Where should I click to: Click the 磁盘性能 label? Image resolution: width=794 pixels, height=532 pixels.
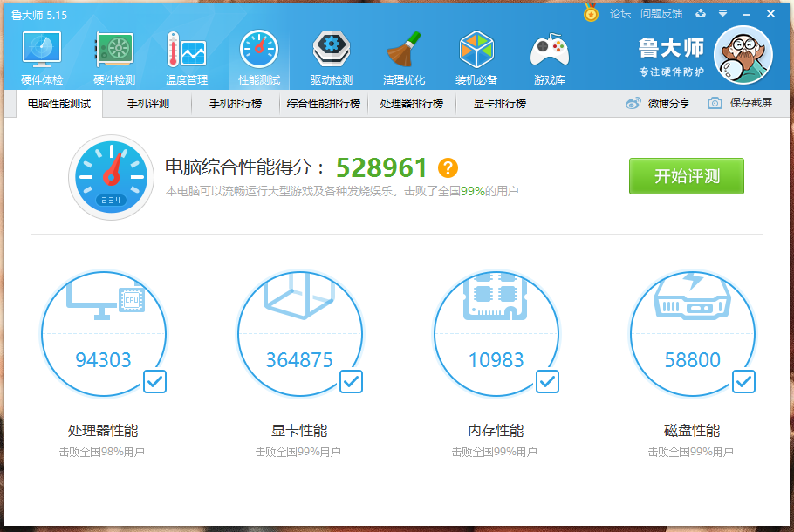[692, 431]
